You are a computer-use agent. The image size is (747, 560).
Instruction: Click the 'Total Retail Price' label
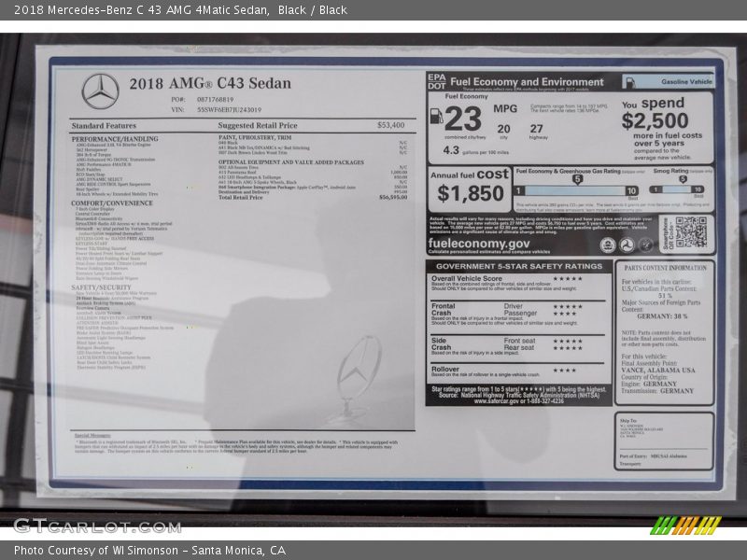241,197
